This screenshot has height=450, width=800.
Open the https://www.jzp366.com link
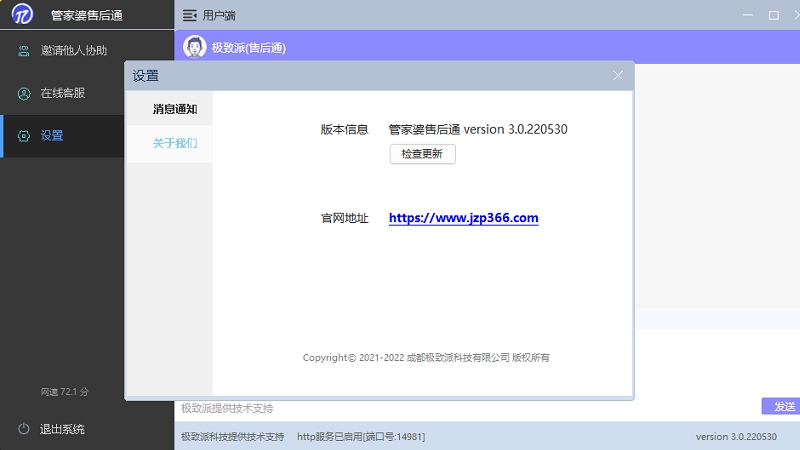pos(463,218)
